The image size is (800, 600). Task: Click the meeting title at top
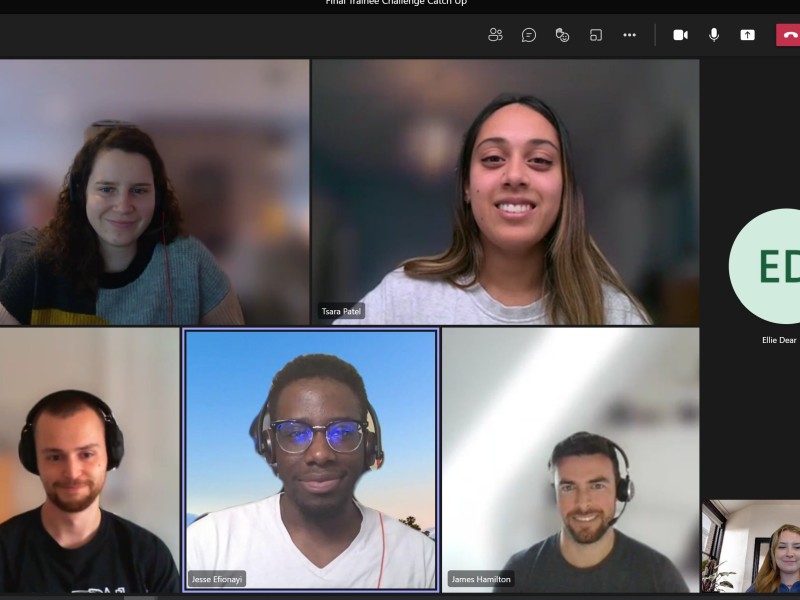pos(396,3)
